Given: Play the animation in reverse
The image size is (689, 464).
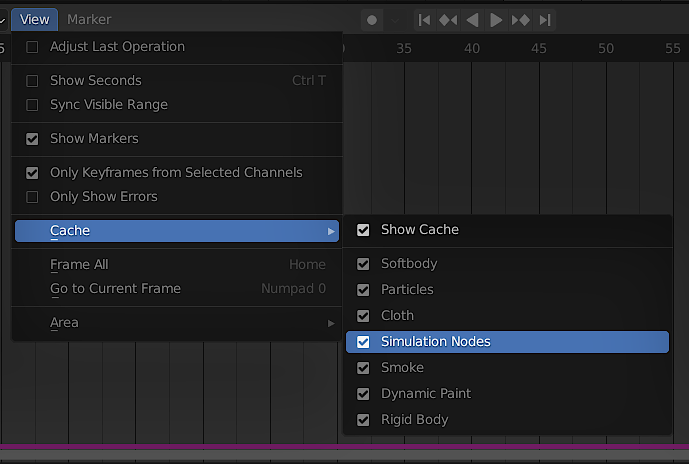Looking at the screenshot, I should [x=472, y=20].
